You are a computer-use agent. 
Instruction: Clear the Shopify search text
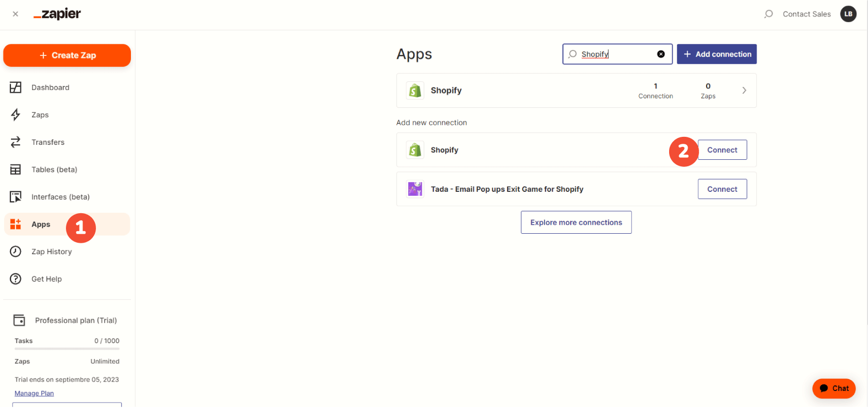point(661,54)
